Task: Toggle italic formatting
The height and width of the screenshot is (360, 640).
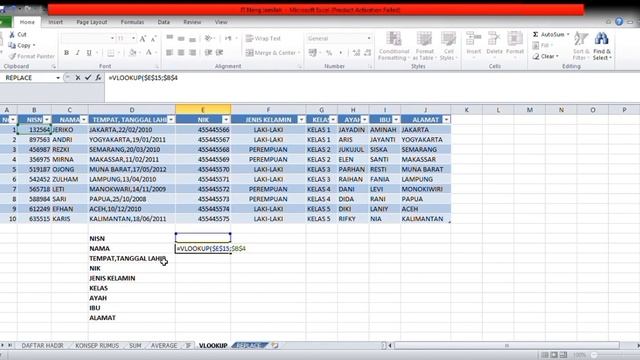Action: click(x=78, y=53)
